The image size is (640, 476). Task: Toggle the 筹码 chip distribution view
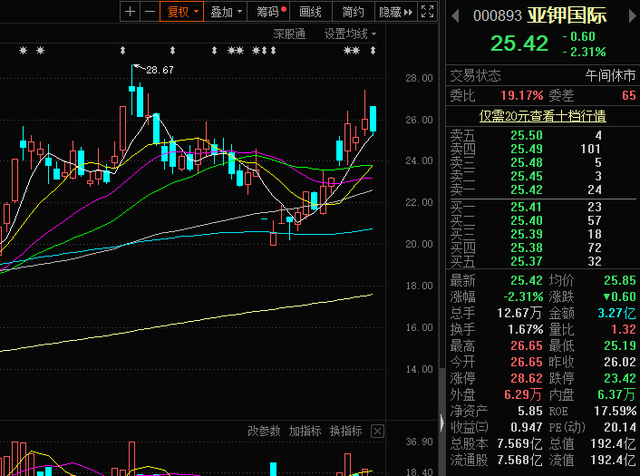coord(269,11)
